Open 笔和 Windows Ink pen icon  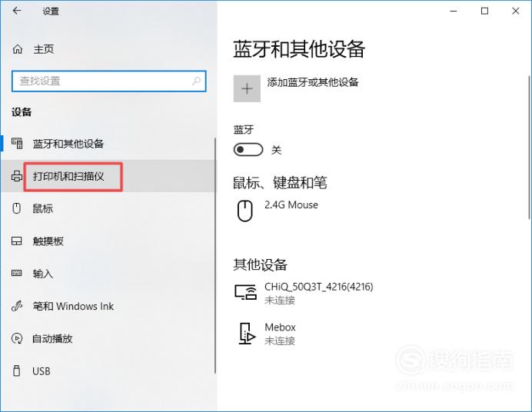click(x=17, y=306)
